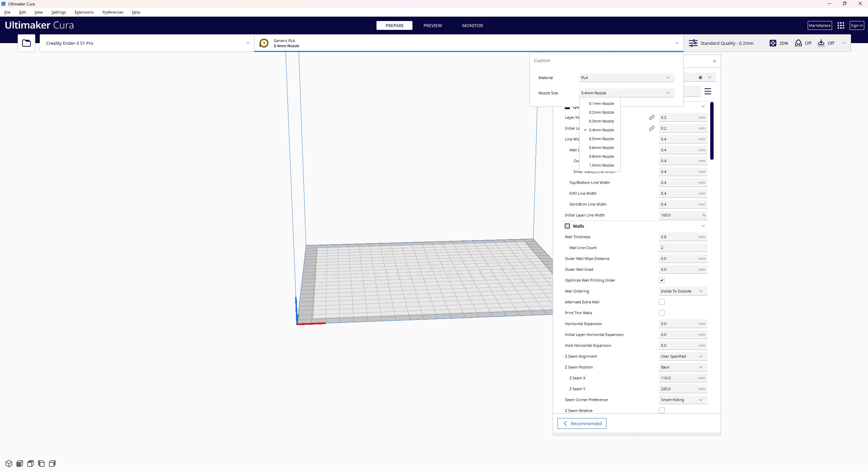Open the Material PLA dropdown

626,78
